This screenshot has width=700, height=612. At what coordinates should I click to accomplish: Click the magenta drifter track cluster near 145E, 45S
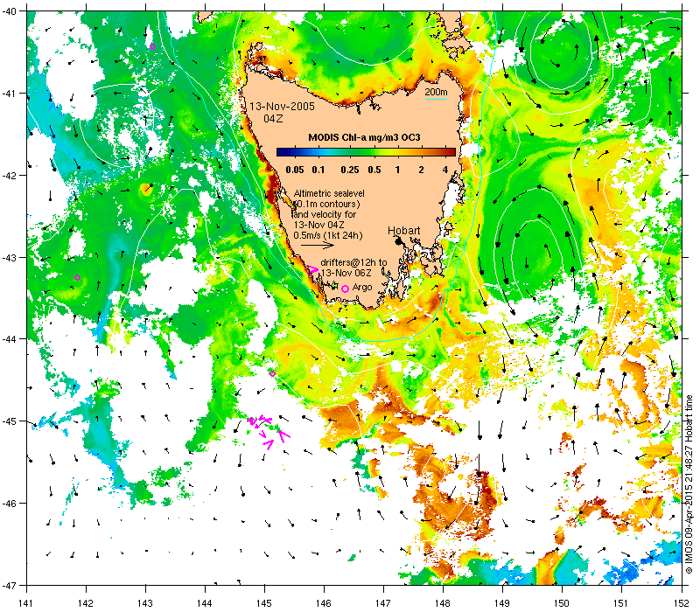[269, 430]
